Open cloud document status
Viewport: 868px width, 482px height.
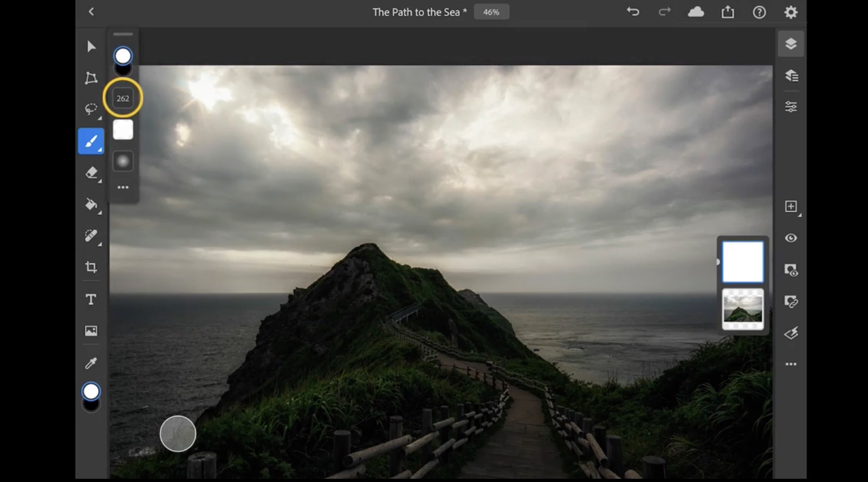[x=696, y=11]
